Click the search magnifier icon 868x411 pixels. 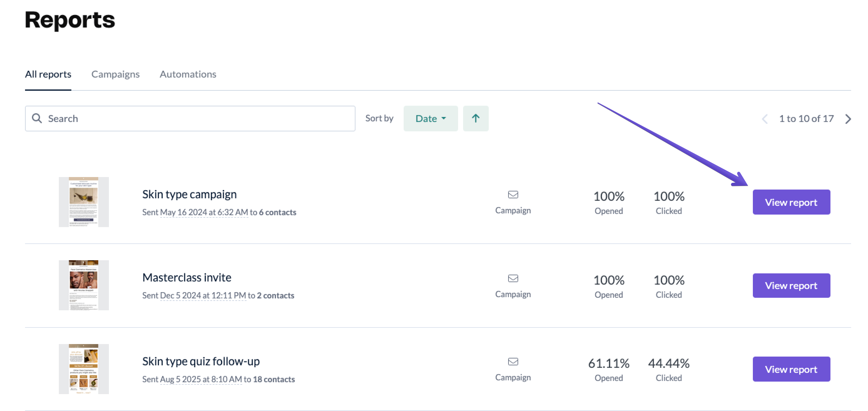(x=37, y=118)
